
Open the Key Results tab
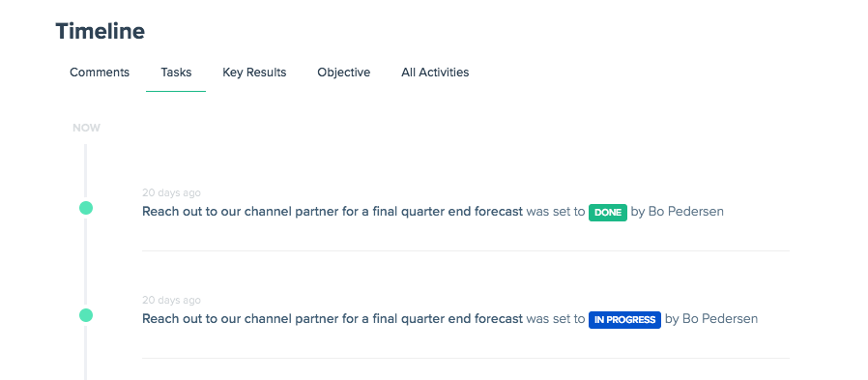coord(254,73)
